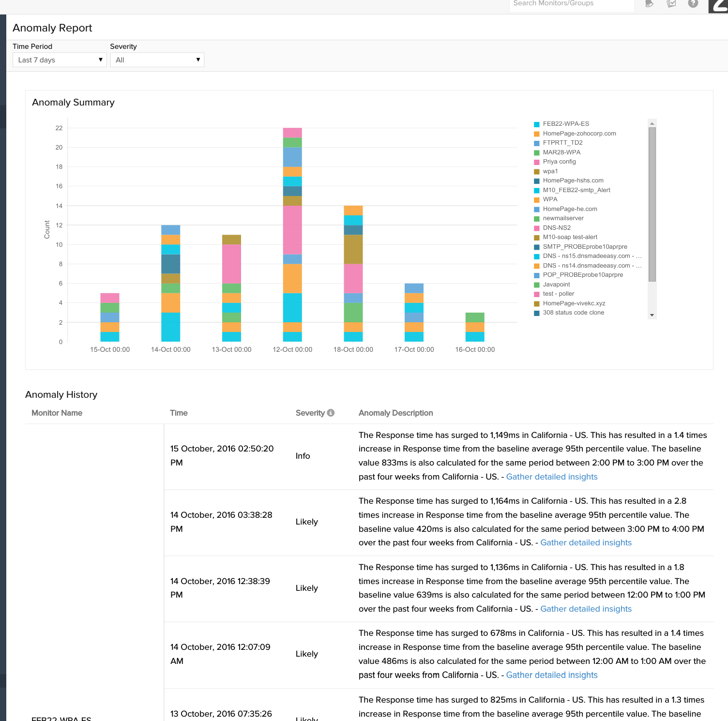728x721 pixels.
Task: Open the Time Period dropdown
Action: pyautogui.click(x=60, y=60)
